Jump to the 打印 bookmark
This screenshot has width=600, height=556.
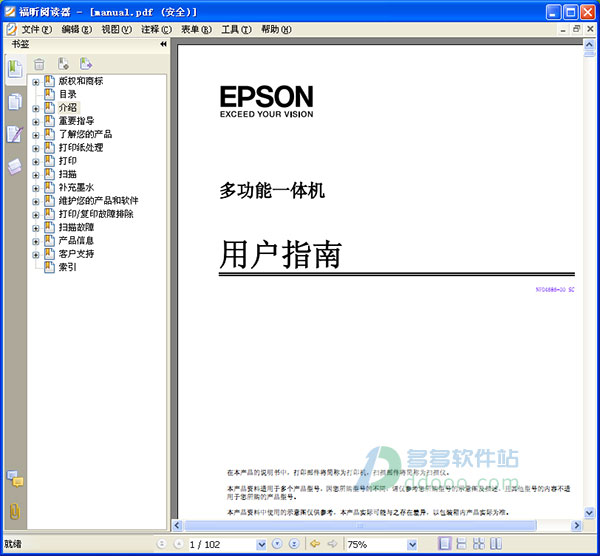(x=67, y=161)
